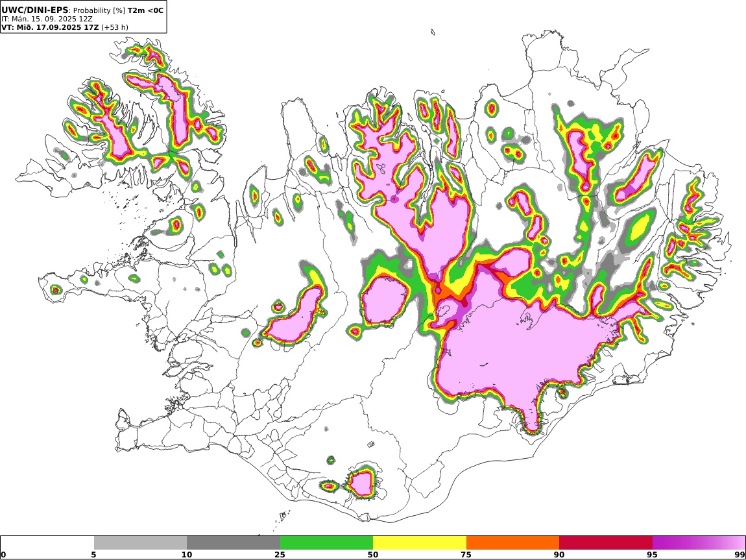Click the light gray 5-10 legend swatch
The width and height of the screenshot is (746, 560).
pyautogui.click(x=140, y=543)
